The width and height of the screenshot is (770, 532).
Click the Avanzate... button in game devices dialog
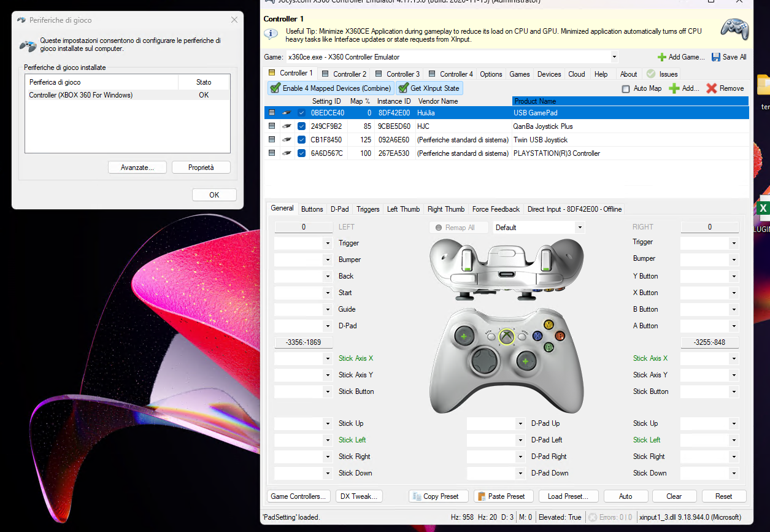click(x=137, y=168)
